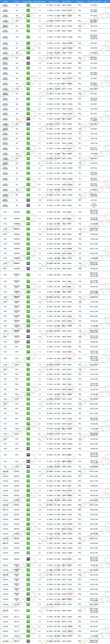The height and width of the screenshot is (644, 110).
Task: Click diesel ON icon, Alfa 146 AR 67501, AR 33601 row
Action: pos(28,119)
